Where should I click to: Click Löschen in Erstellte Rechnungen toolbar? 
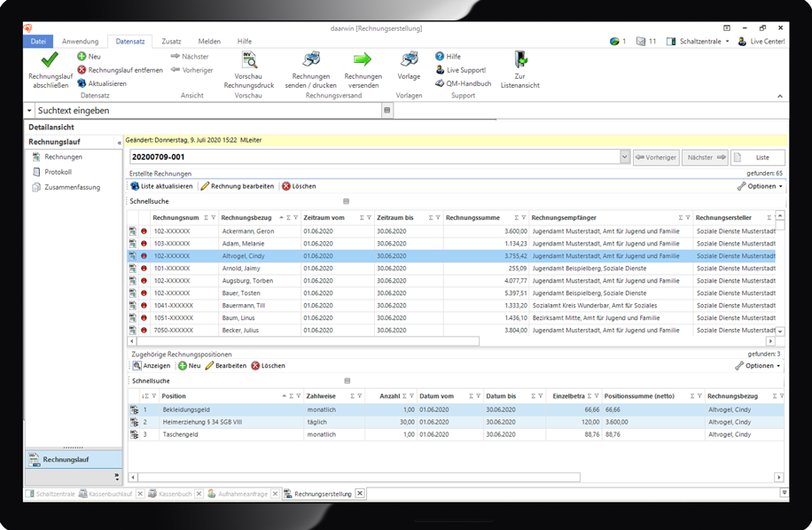[x=299, y=186]
